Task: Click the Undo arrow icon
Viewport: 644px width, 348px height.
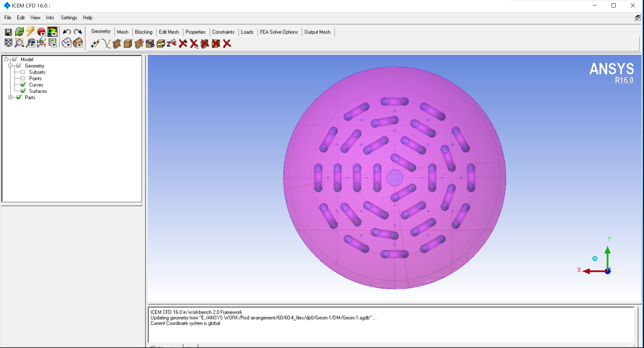Action: pos(67,32)
